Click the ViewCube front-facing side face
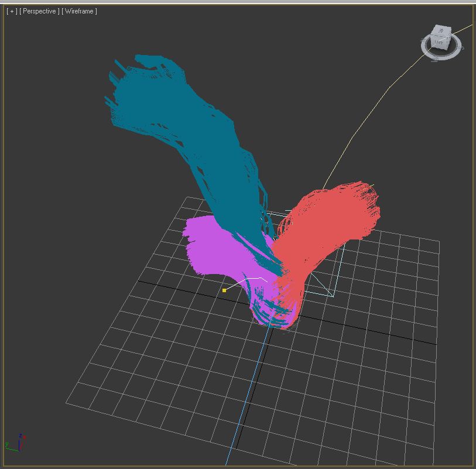 tap(437, 42)
